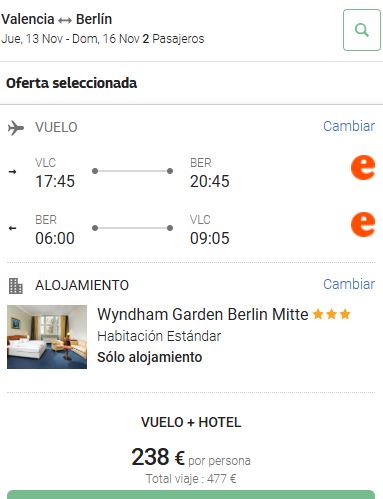Click the easyJet logo on return flight
The height and width of the screenshot is (499, 383).
tap(363, 224)
